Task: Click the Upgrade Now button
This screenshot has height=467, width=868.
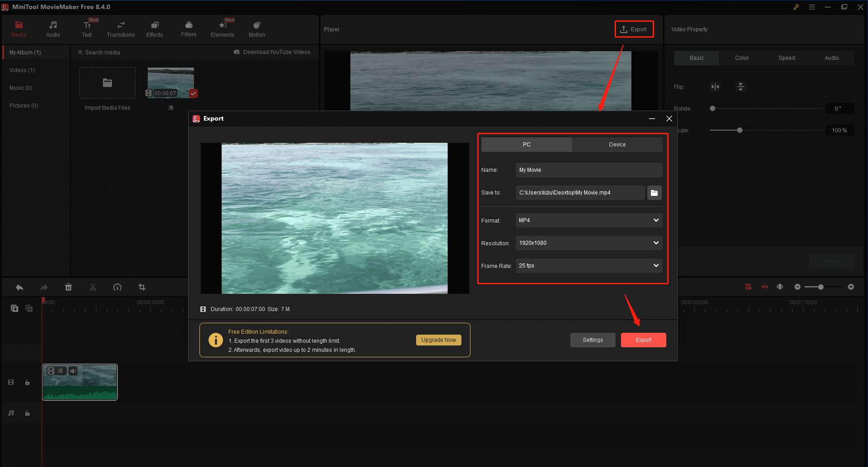Action: point(438,340)
